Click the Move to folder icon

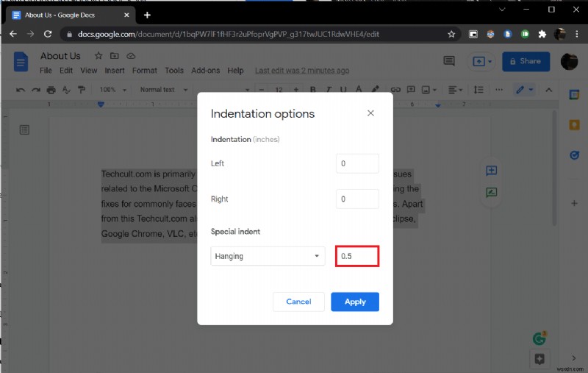click(x=115, y=56)
